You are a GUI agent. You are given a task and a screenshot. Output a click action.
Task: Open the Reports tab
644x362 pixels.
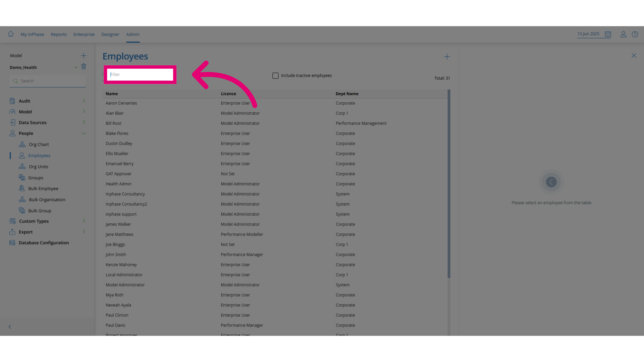(59, 35)
